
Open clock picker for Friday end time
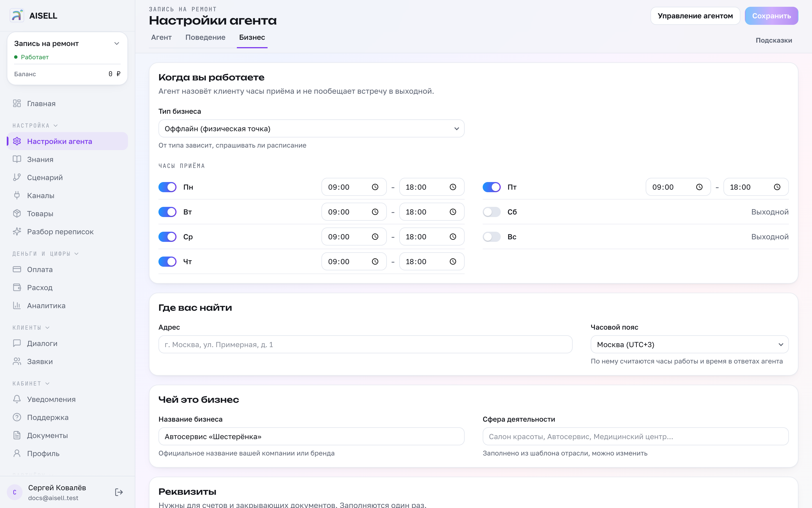[777, 187]
